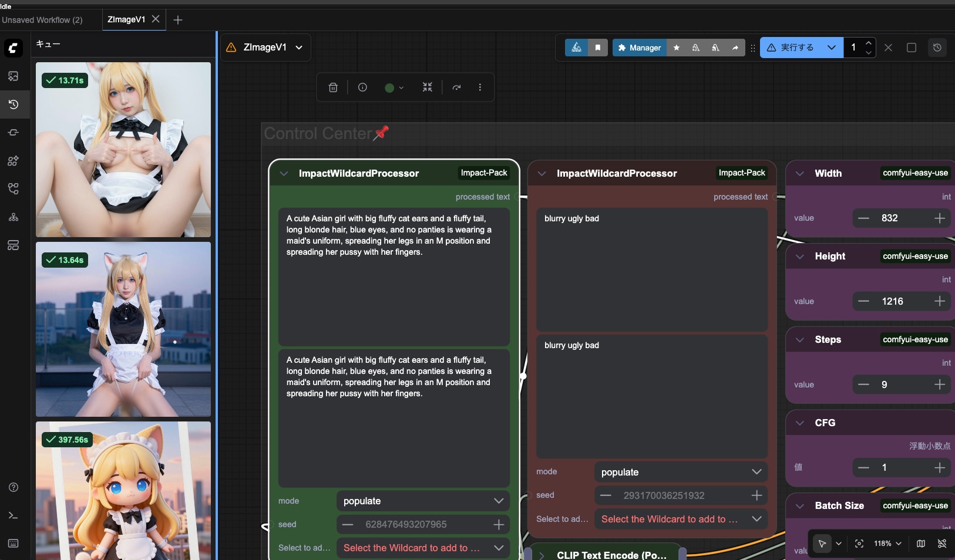Click the Manager button
The image size is (955, 560).
pyautogui.click(x=639, y=48)
